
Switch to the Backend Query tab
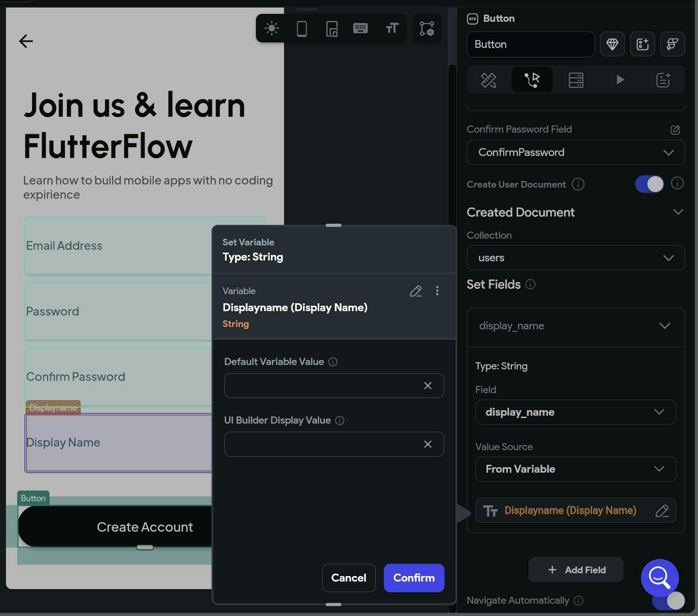click(x=576, y=80)
